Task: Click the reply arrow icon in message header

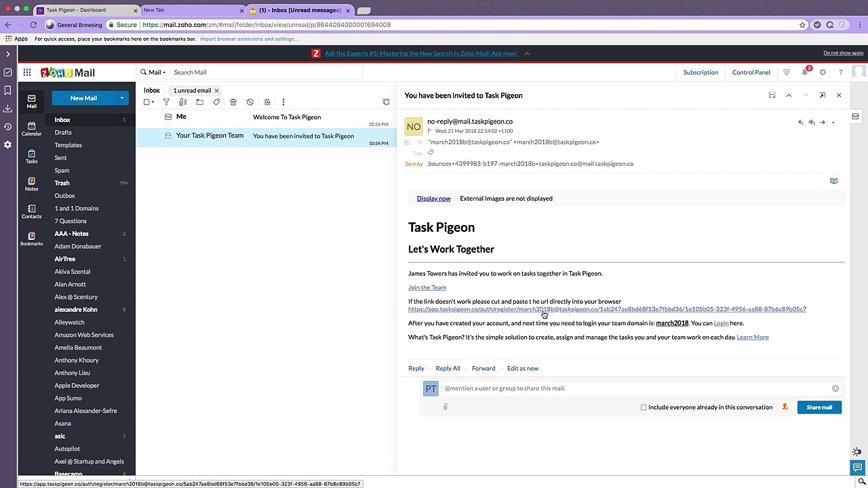Action: tap(800, 123)
